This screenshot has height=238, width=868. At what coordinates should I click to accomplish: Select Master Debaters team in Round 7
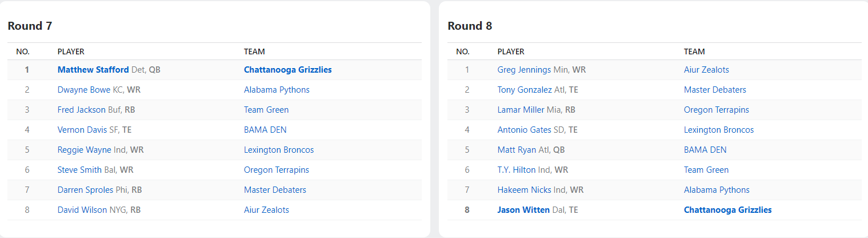(275, 190)
